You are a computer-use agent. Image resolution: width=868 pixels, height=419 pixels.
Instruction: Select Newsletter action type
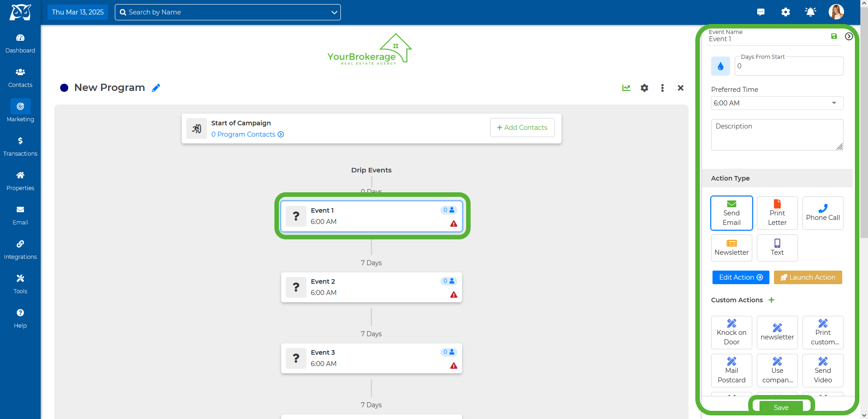coord(731,248)
